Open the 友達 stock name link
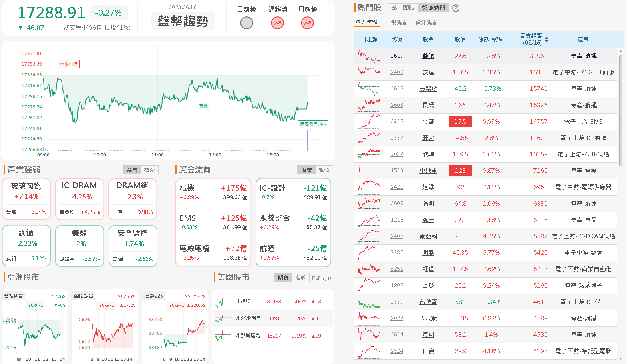This screenshot has height=364, width=626. tap(428, 72)
